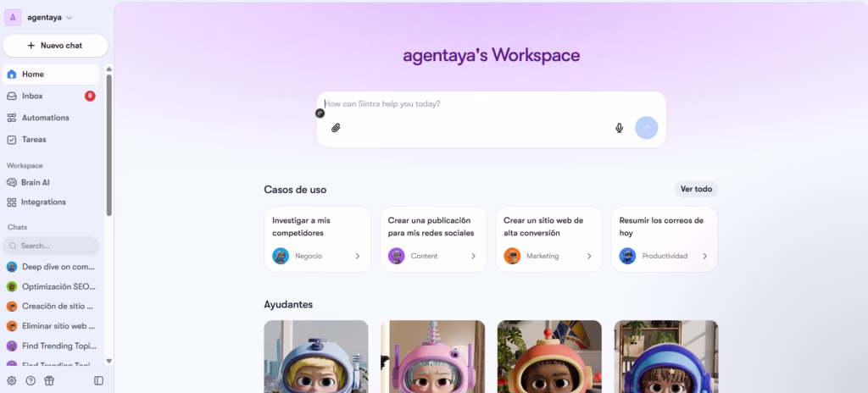Open chat Find Trending Topi... with purple avatar
868x393 pixels.
[51, 346]
